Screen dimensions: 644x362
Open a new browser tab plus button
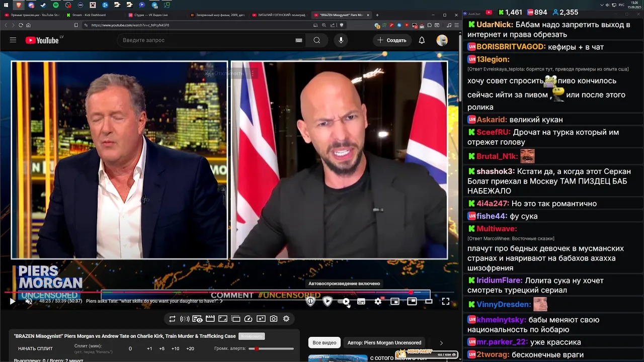[x=377, y=15]
